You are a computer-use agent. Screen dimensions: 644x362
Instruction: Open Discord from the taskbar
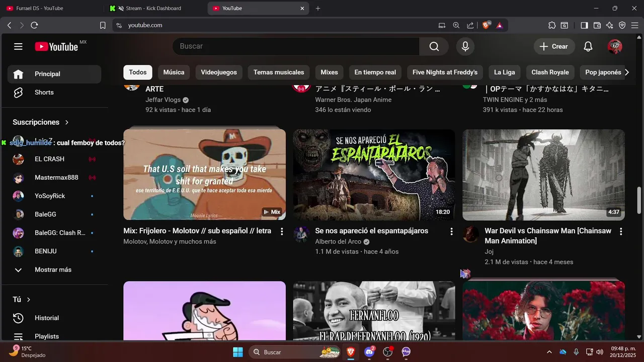point(369,352)
